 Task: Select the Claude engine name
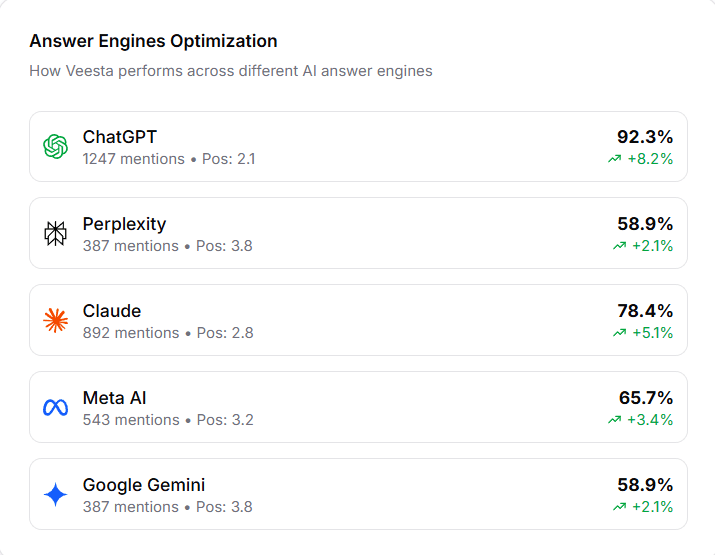point(112,311)
